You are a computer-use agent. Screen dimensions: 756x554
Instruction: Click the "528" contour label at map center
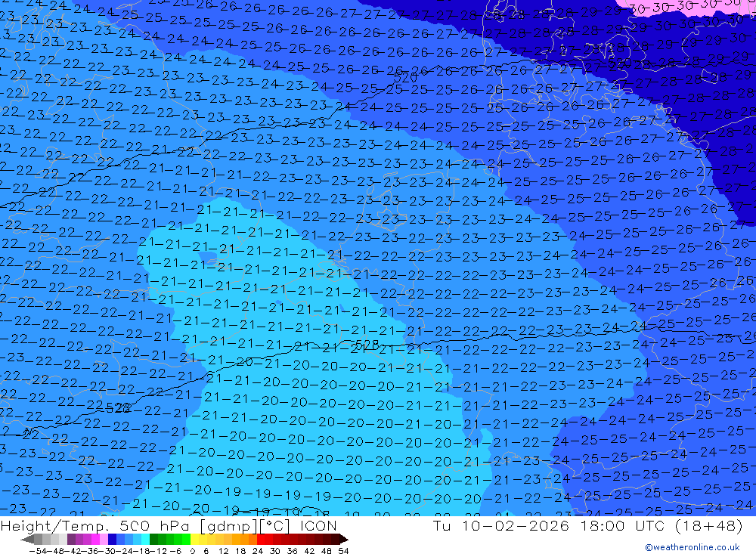pyautogui.click(x=367, y=344)
